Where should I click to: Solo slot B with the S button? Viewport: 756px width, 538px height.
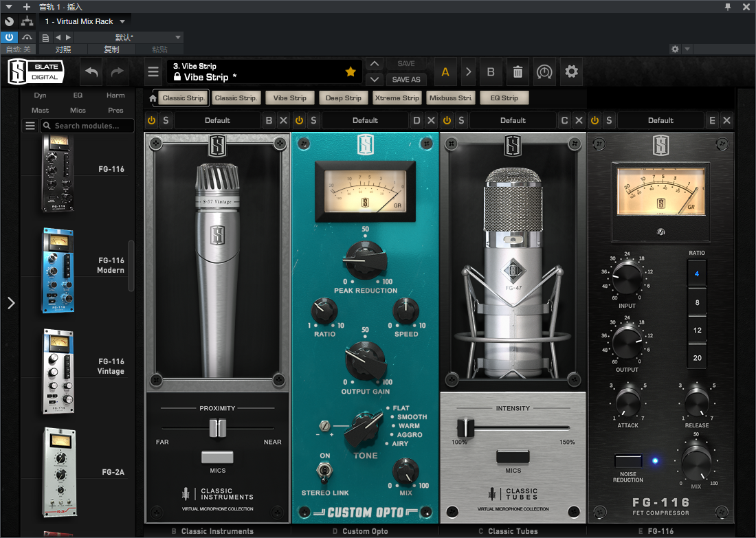pos(166,120)
